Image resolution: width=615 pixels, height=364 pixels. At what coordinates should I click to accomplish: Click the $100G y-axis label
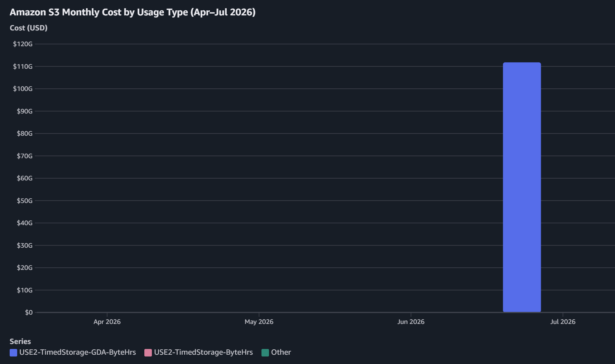click(x=23, y=89)
